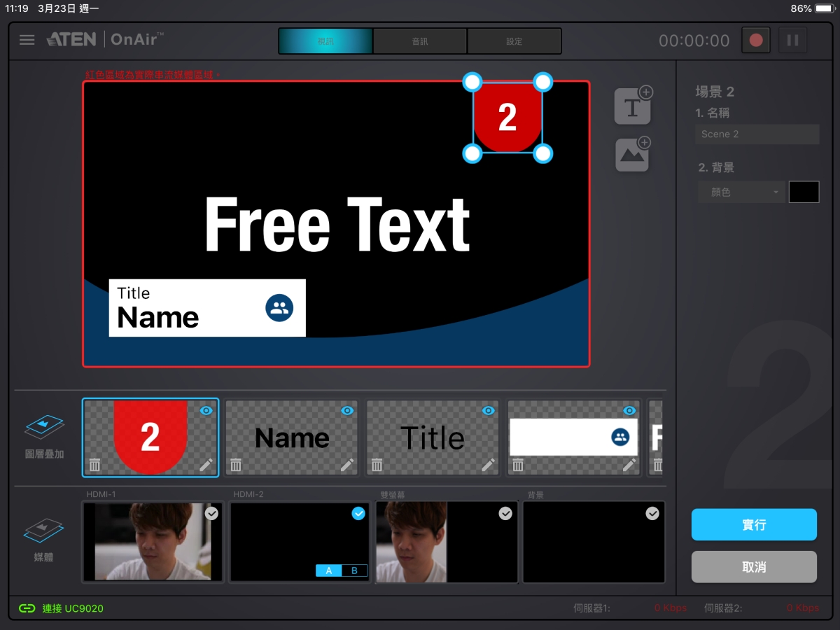Click the pause button in top bar

click(792, 40)
